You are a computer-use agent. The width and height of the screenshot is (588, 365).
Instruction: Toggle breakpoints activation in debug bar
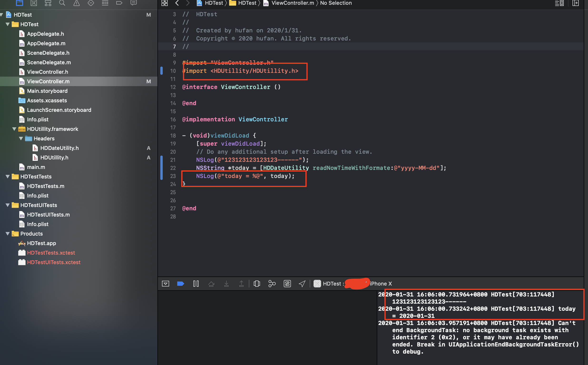click(181, 284)
